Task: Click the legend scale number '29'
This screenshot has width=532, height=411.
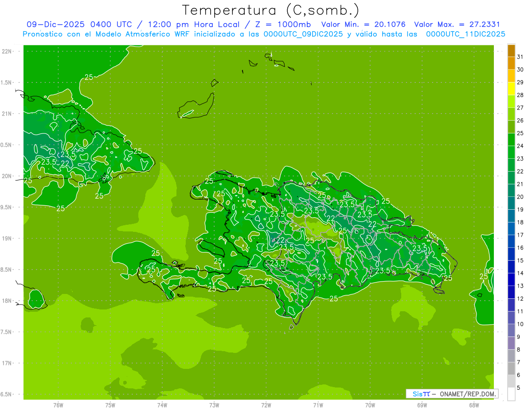Action: click(520, 82)
